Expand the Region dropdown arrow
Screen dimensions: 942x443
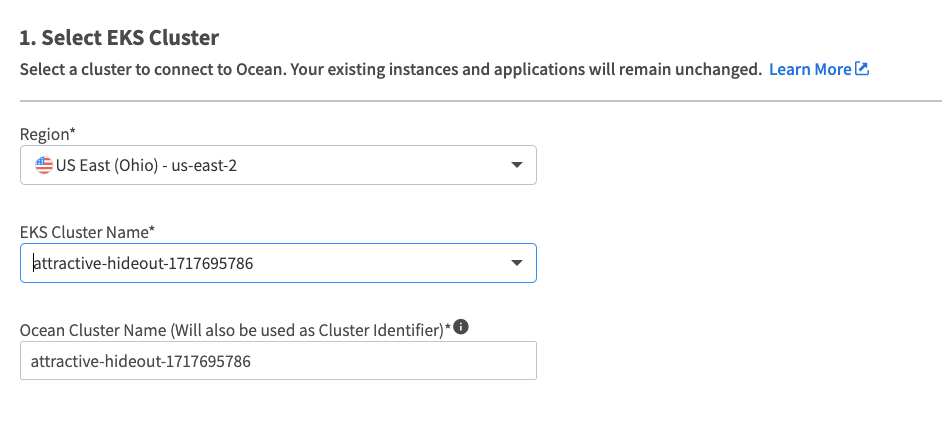pos(516,165)
